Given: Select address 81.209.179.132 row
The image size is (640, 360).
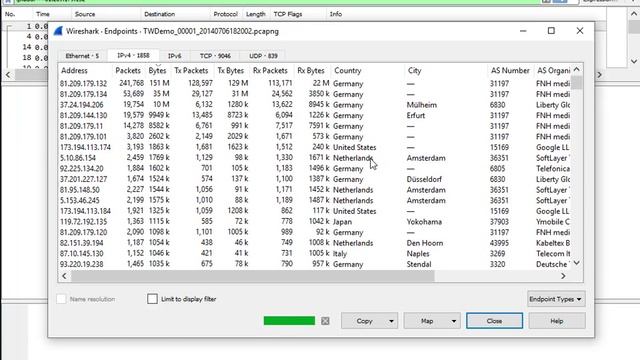Looking at the screenshot, I should (315, 83).
